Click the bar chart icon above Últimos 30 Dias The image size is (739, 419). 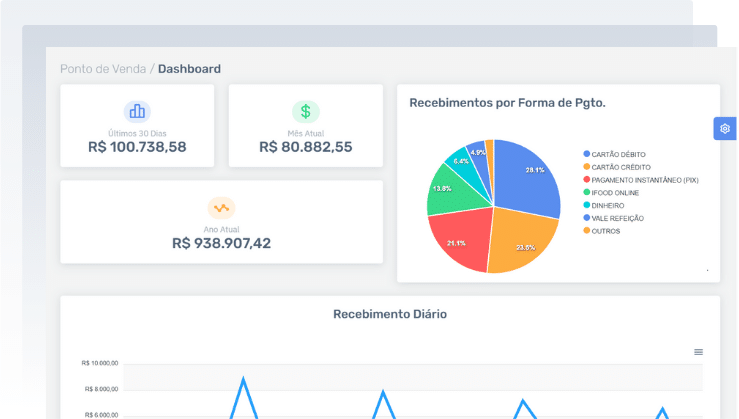click(137, 112)
